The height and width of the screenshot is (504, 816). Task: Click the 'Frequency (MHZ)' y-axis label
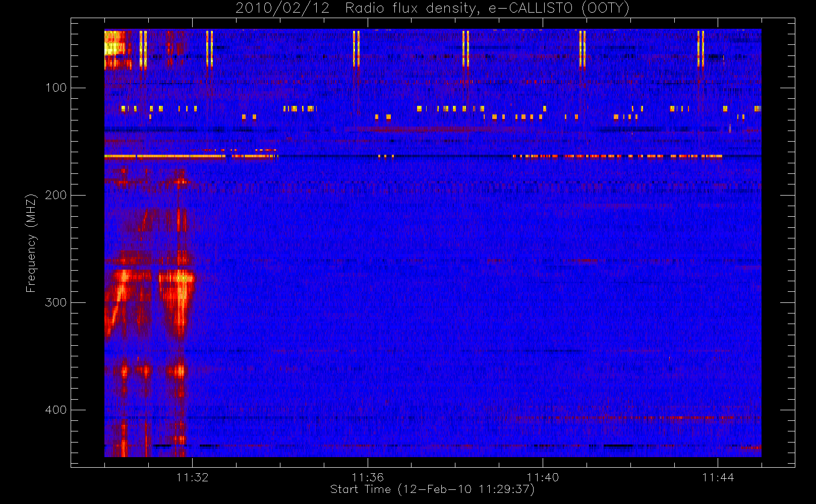[31, 243]
